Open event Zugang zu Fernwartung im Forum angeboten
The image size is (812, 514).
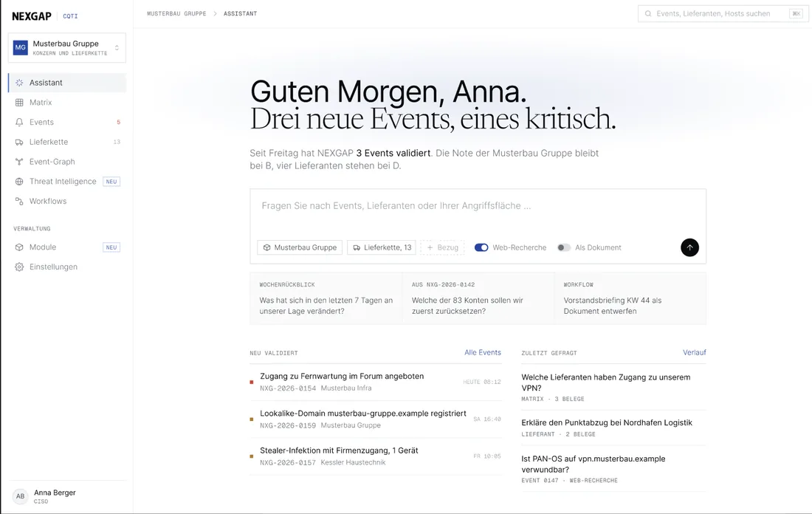(376, 382)
